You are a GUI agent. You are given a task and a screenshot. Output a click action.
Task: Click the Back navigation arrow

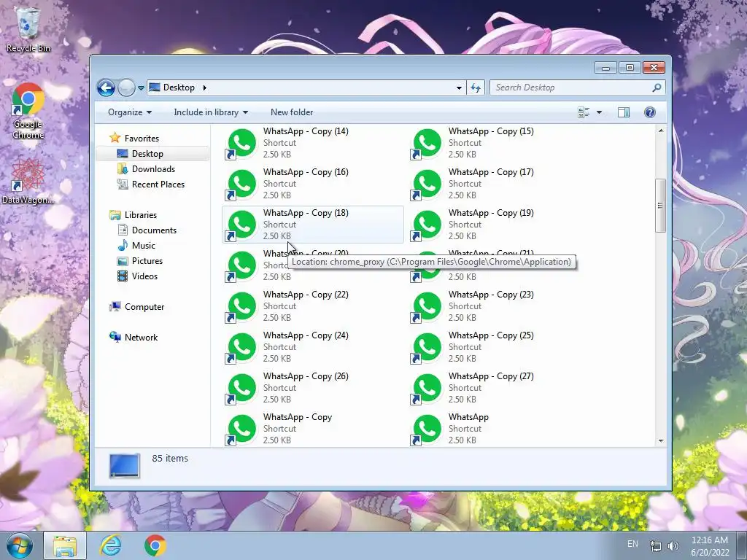(x=106, y=87)
